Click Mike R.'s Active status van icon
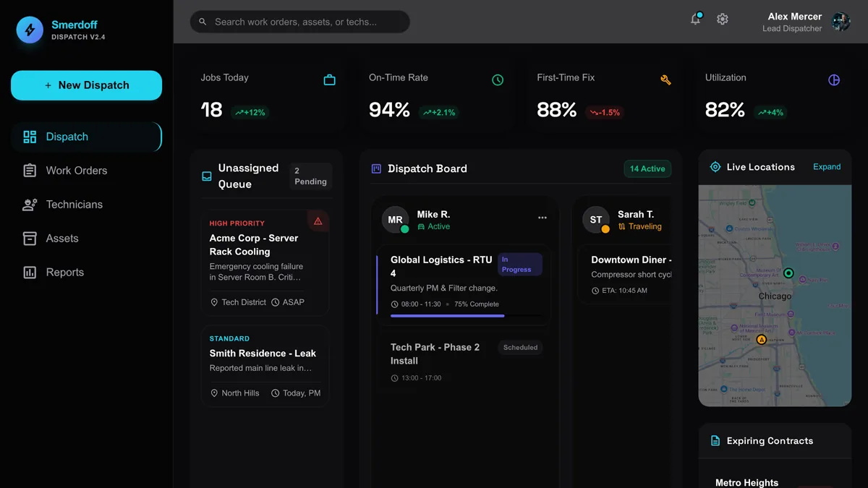Image resolution: width=868 pixels, height=488 pixels. [x=421, y=227]
